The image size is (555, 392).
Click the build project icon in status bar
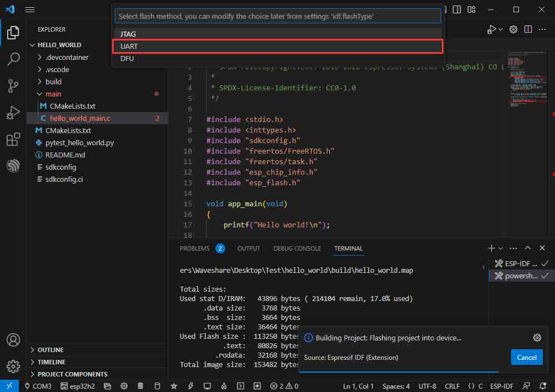tap(157, 386)
